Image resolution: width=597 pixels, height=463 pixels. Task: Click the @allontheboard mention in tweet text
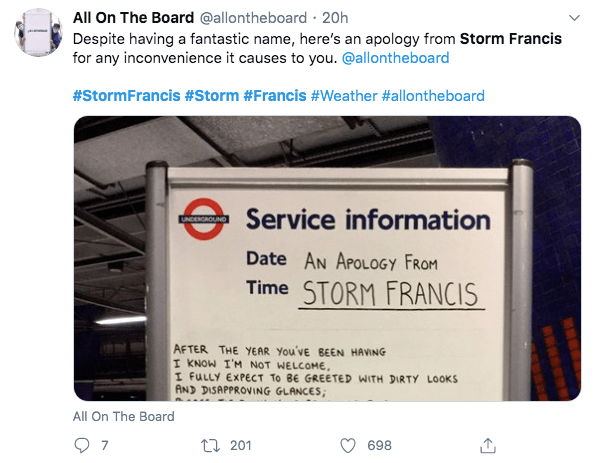[x=396, y=58]
